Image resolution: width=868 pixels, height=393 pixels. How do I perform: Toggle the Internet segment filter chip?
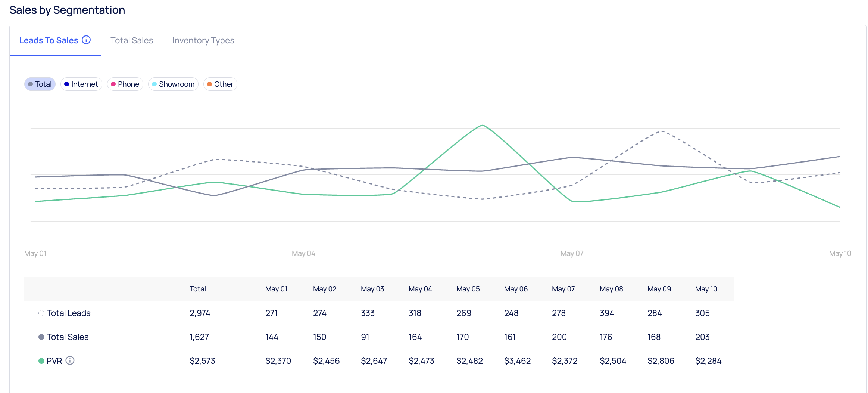[81, 84]
